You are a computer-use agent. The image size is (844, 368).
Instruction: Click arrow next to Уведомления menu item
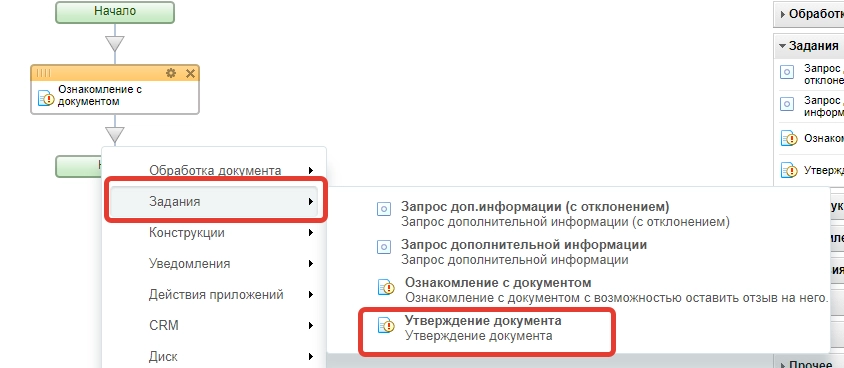(311, 264)
